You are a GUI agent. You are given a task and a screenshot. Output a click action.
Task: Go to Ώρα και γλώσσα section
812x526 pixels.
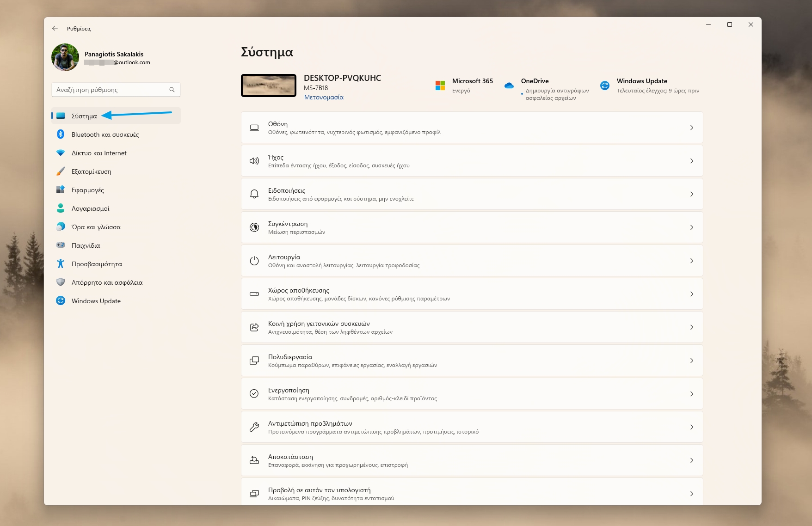(x=96, y=227)
